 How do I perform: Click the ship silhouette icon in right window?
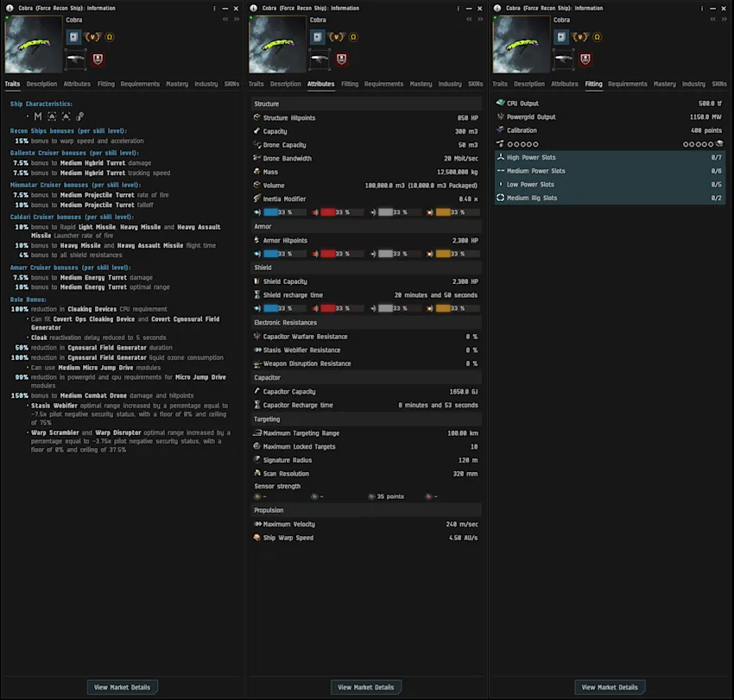coord(563,59)
